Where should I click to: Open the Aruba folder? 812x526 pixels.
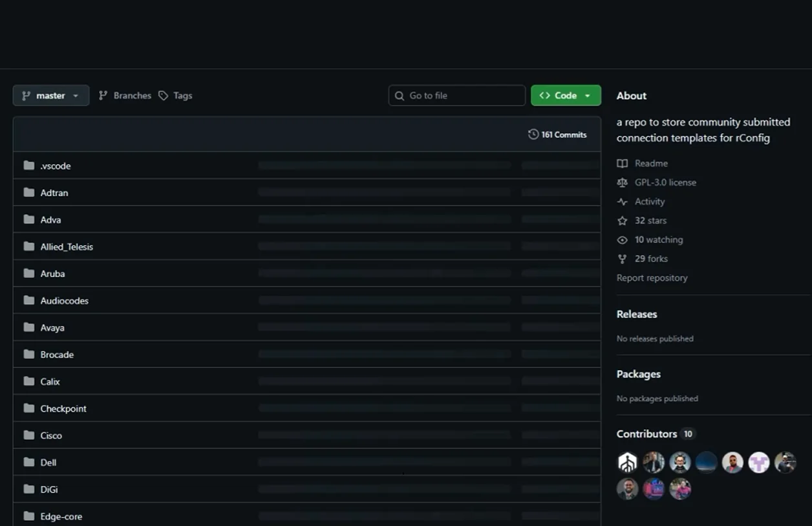point(52,274)
